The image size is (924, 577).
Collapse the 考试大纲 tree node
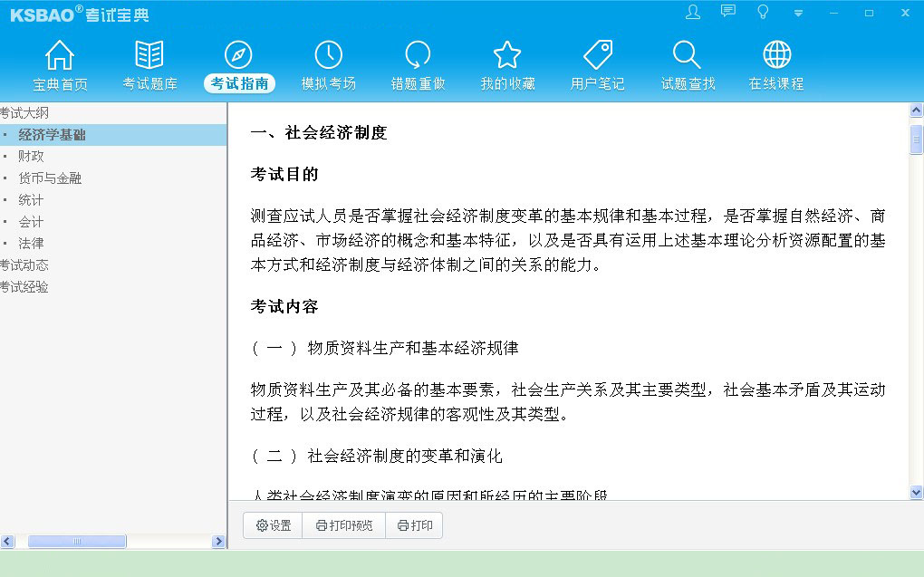(x=24, y=112)
